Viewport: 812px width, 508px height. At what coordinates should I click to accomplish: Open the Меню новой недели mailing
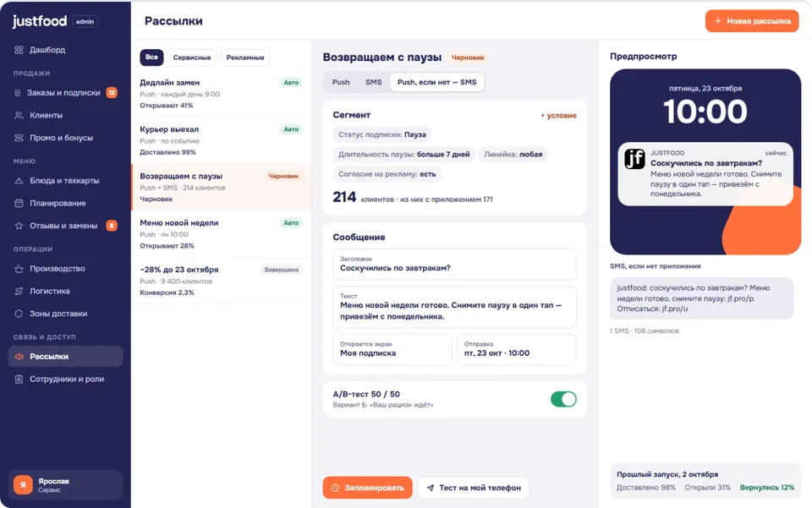click(x=221, y=234)
